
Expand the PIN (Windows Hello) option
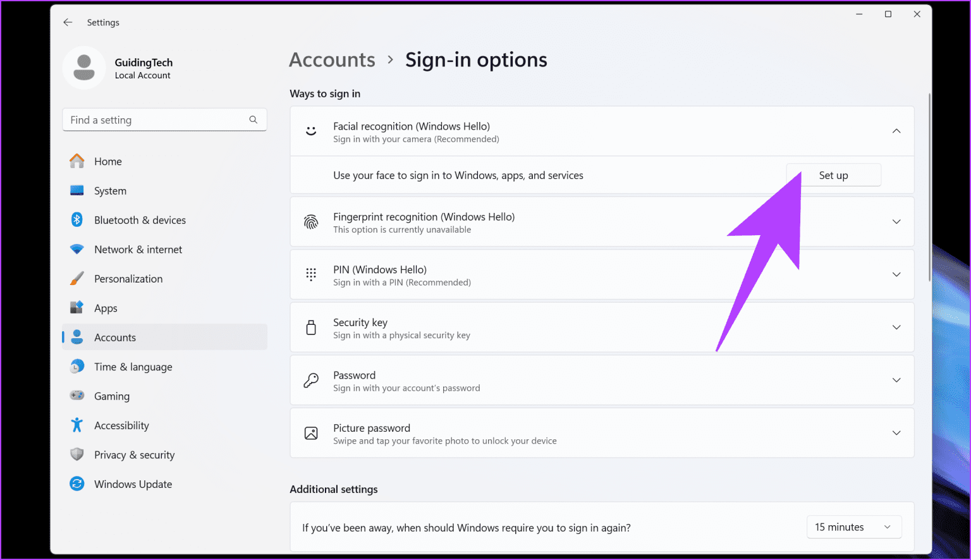[x=896, y=274]
